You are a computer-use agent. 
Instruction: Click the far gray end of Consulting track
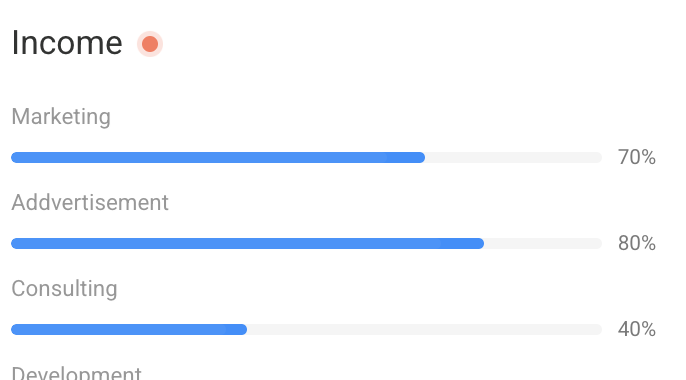tap(597, 329)
